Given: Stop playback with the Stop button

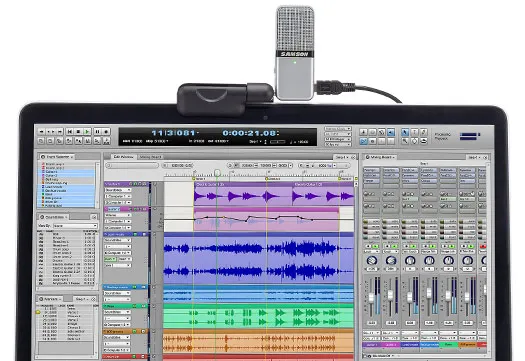Looking at the screenshot, I should coord(78,132).
